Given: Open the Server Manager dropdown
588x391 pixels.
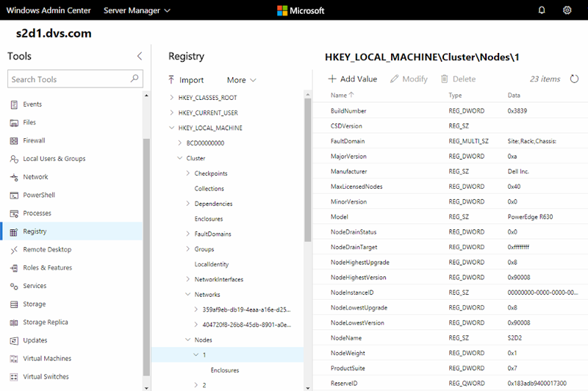Looking at the screenshot, I should point(137,10).
